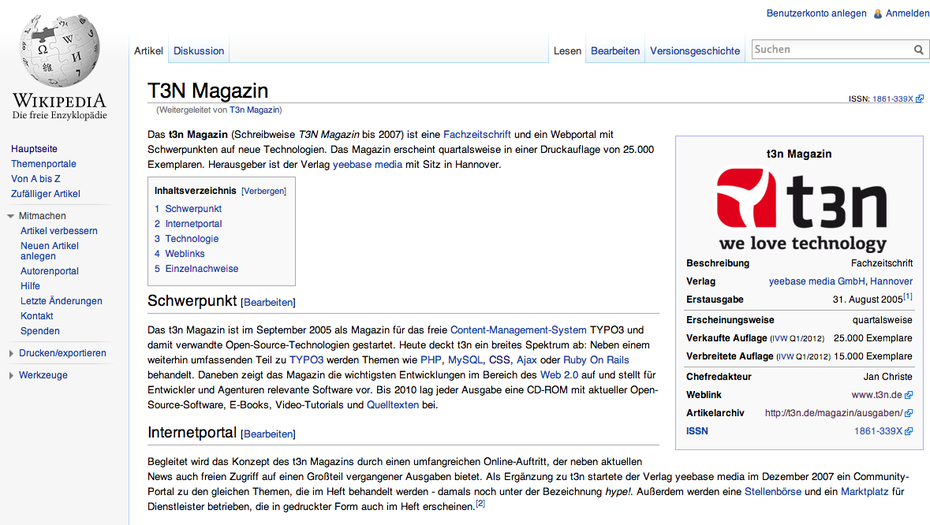Click Bearbeiten beside Schwerpunkt heading
The image size is (930, 525).
coord(268,303)
